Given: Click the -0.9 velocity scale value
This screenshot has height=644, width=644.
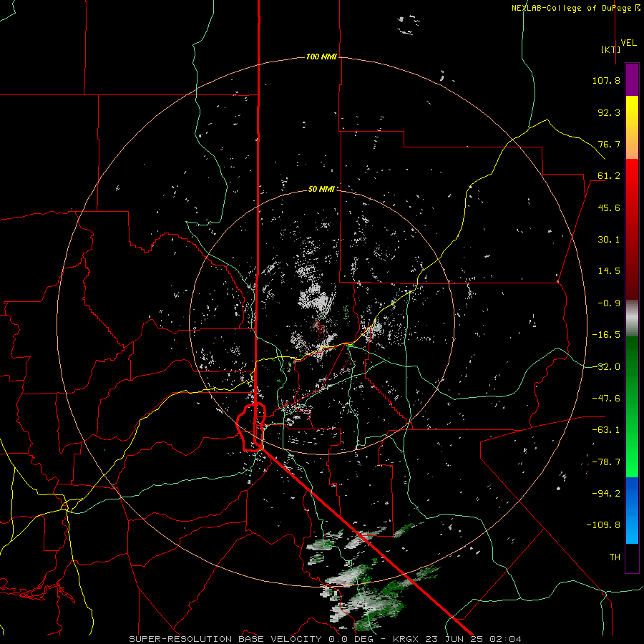Looking at the screenshot, I should click(x=609, y=303).
